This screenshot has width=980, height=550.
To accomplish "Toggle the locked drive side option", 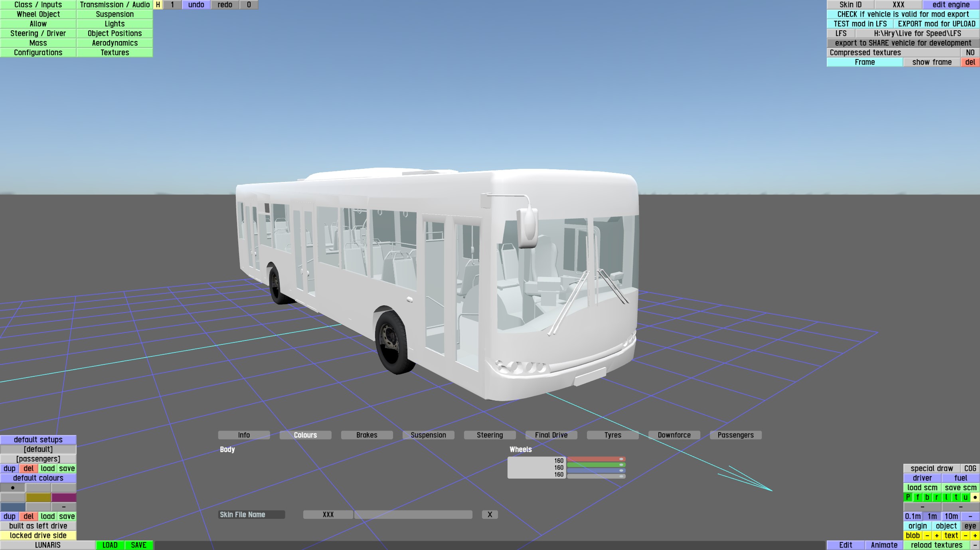I will click(38, 535).
